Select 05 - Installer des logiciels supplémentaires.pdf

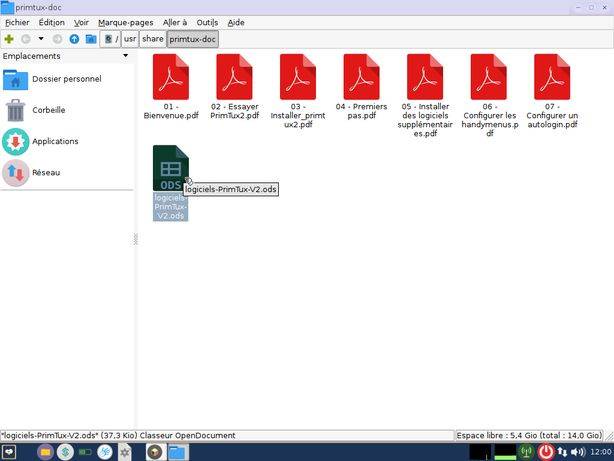[x=425, y=96]
